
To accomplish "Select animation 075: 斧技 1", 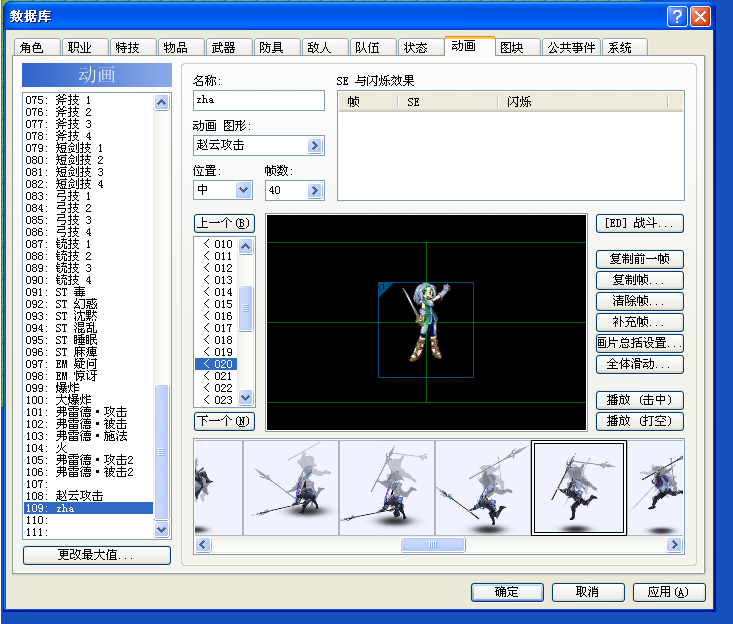I will point(88,100).
